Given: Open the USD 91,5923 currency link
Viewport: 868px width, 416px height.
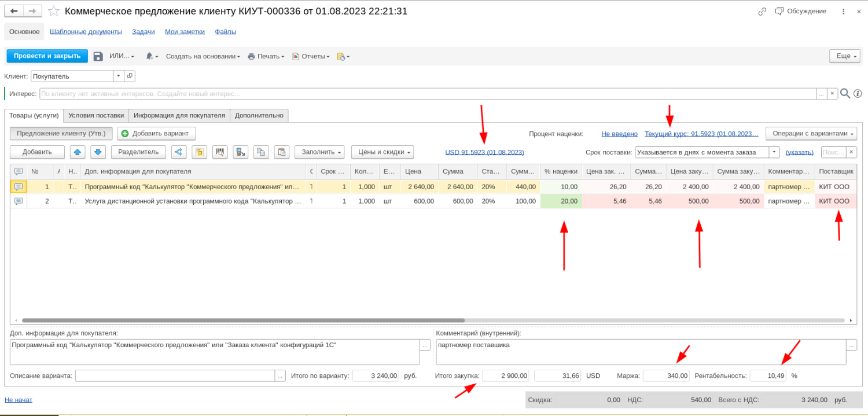Looking at the screenshot, I should pyautogui.click(x=484, y=152).
